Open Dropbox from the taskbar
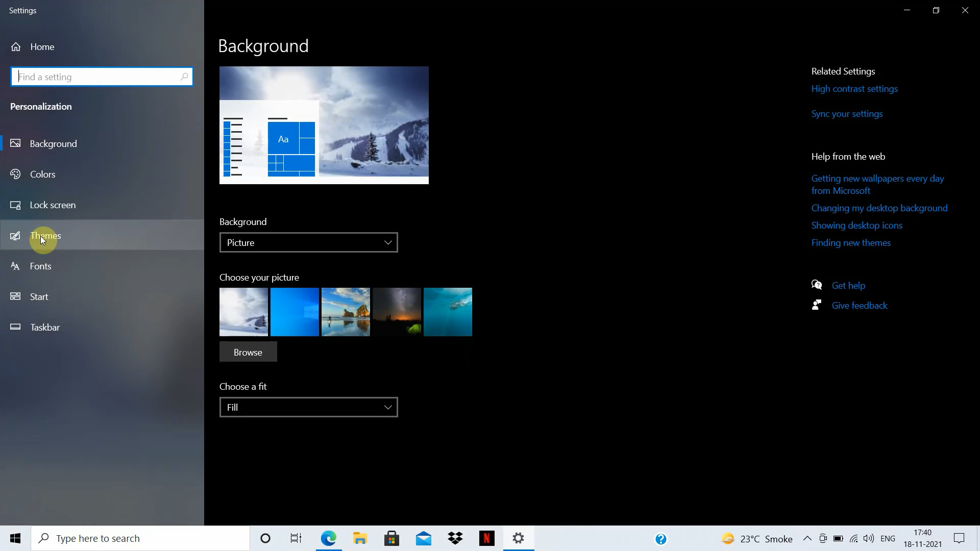Viewport: 980px width, 551px height. point(455,538)
